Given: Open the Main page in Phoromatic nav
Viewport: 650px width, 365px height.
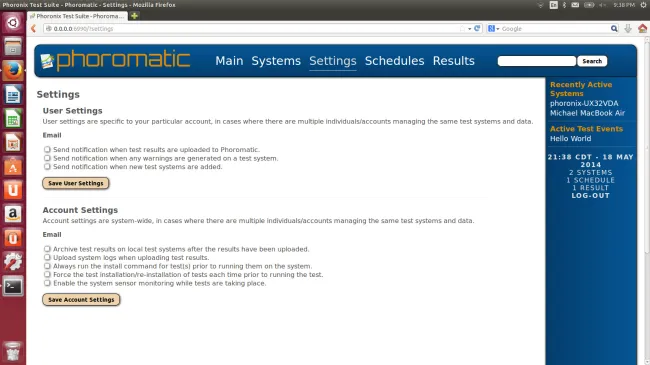Looking at the screenshot, I should click(229, 61).
